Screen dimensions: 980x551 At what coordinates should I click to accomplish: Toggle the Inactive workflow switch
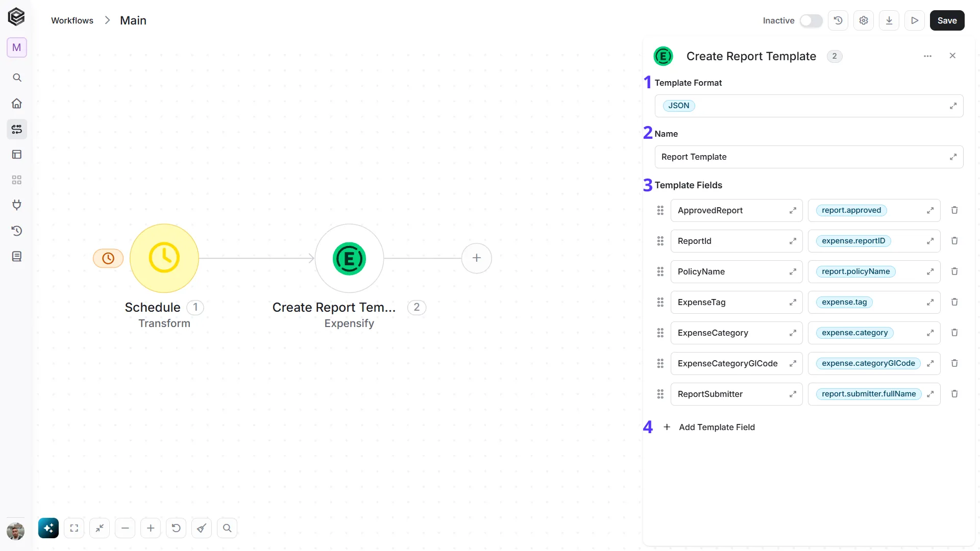(x=811, y=20)
